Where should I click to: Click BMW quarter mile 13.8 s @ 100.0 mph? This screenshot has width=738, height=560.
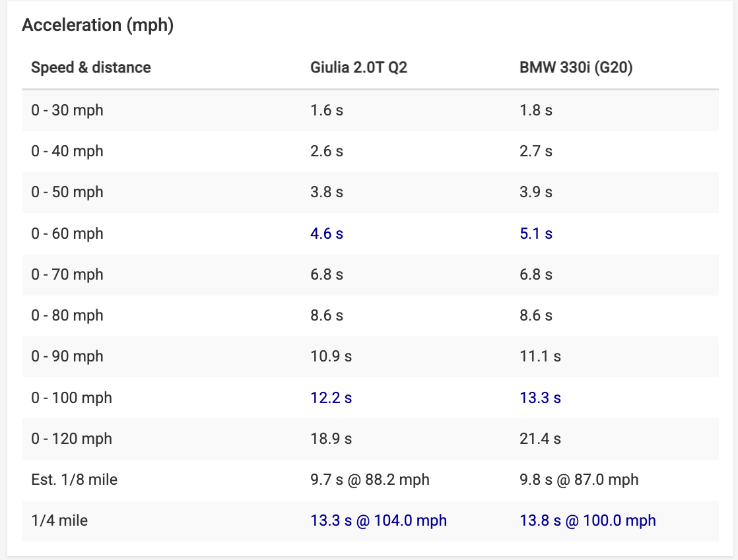pos(587,520)
